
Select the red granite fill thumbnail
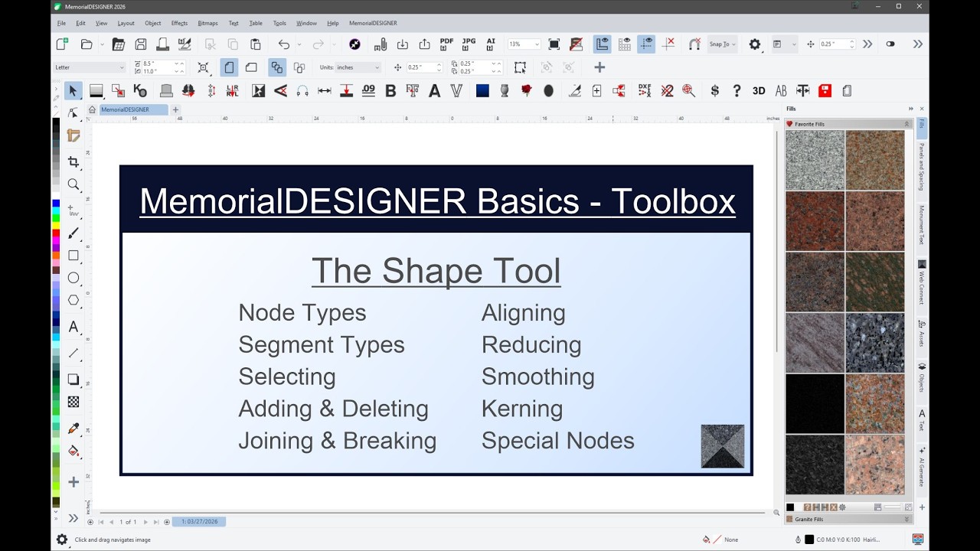tap(815, 220)
